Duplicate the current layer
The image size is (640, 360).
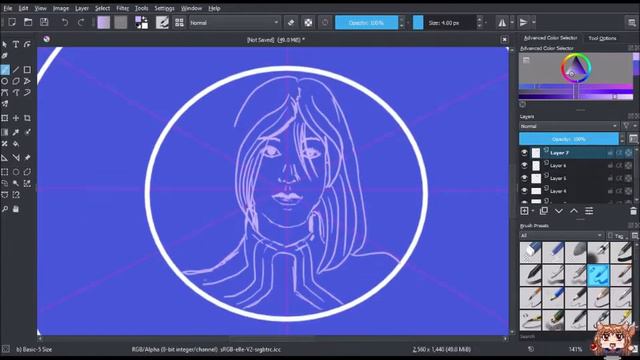coord(543,211)
